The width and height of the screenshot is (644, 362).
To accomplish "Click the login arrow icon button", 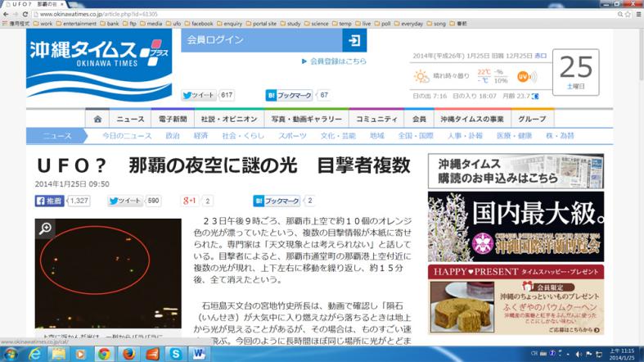I will point(354,40).
